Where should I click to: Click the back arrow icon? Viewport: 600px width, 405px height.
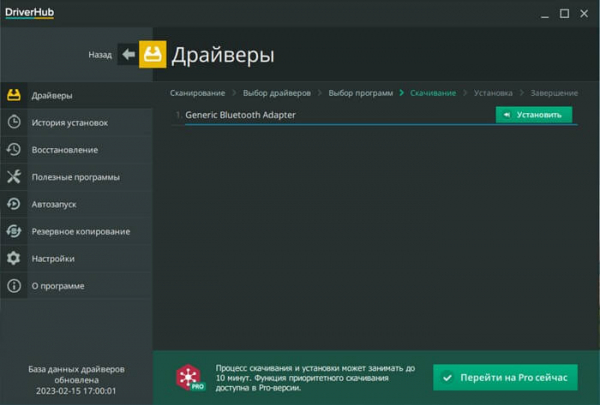pyautogui.click(x=128, y=54)
